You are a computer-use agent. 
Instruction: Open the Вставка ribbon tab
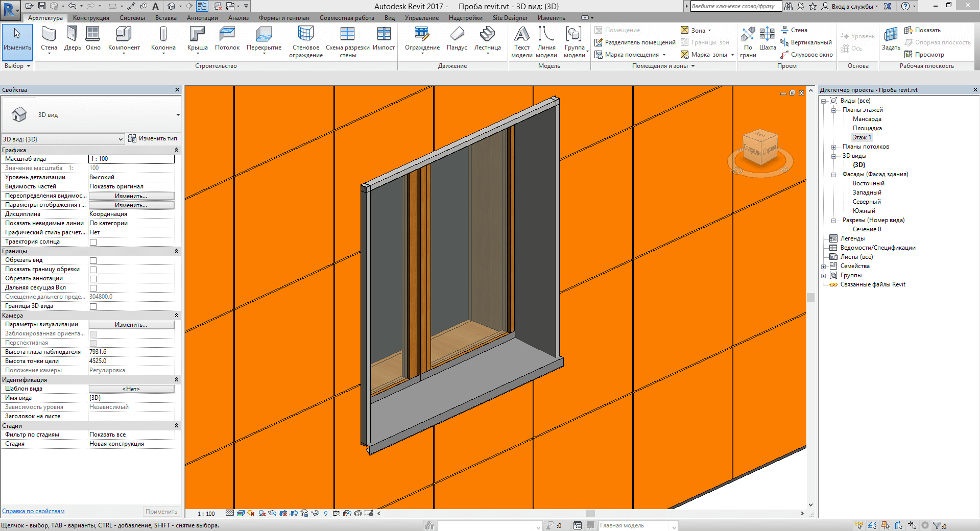point(165,18)
